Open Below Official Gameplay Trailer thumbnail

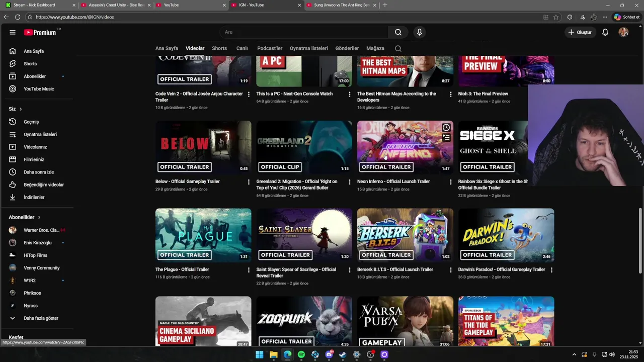click(x=203, y=147)
